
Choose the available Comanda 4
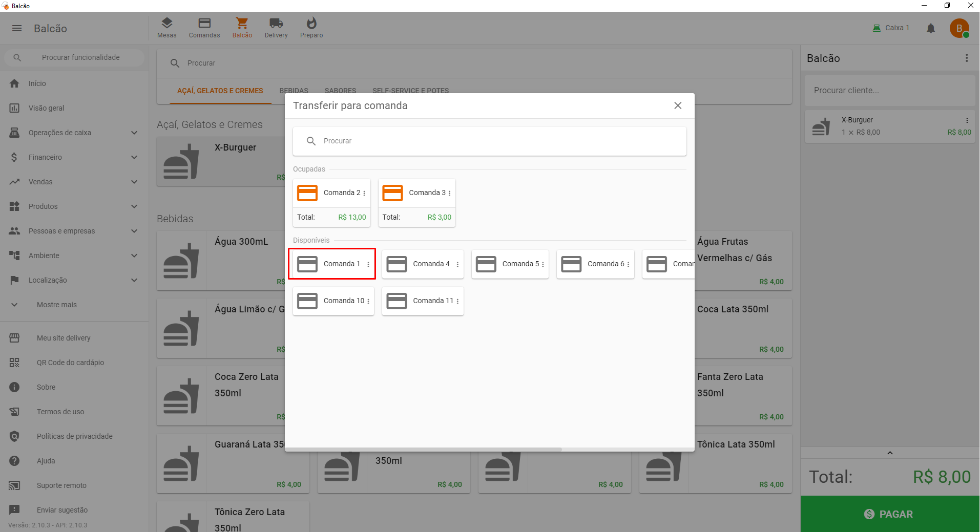[423, 264]
